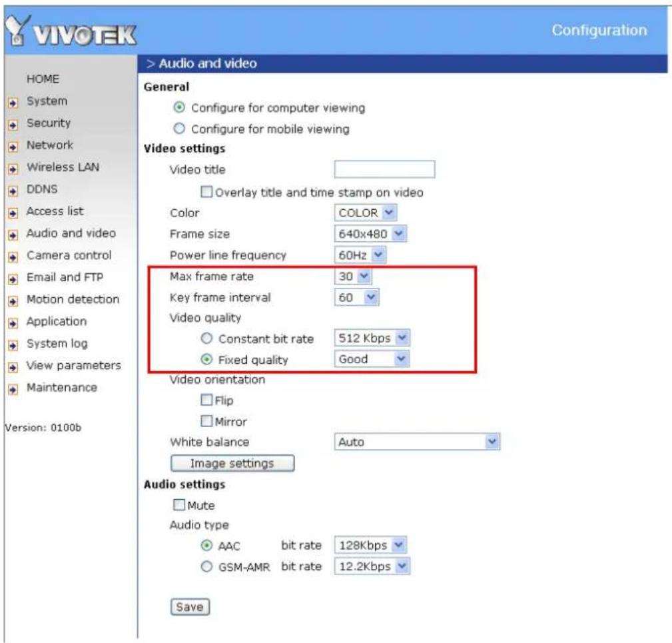Go to HOME in sidebar
Viewport: 672px width, 643px height.
click(x=43, y=79)
